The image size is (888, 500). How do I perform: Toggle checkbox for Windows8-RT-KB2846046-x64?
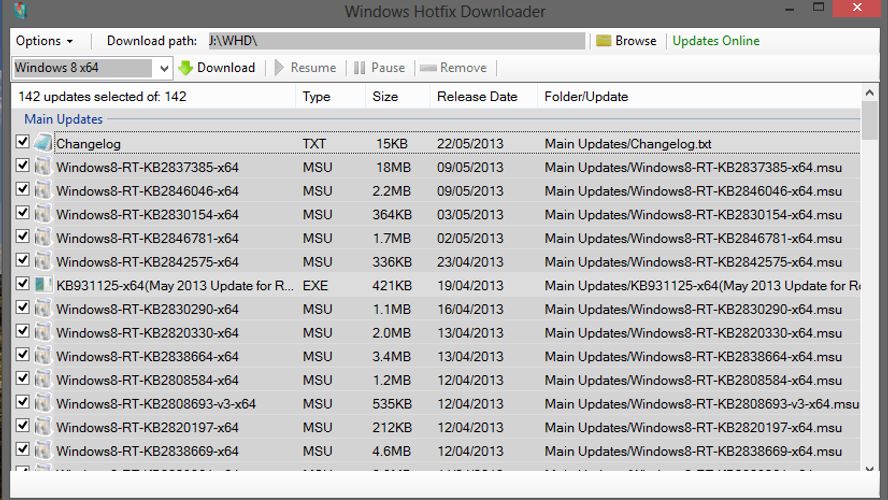point(23,189)
